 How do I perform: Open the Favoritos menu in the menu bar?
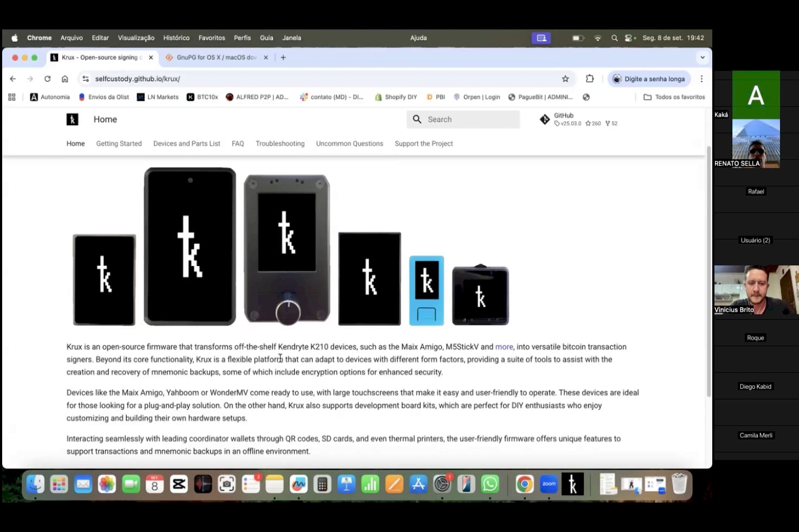pyautogui.click(x=212, y=38)
